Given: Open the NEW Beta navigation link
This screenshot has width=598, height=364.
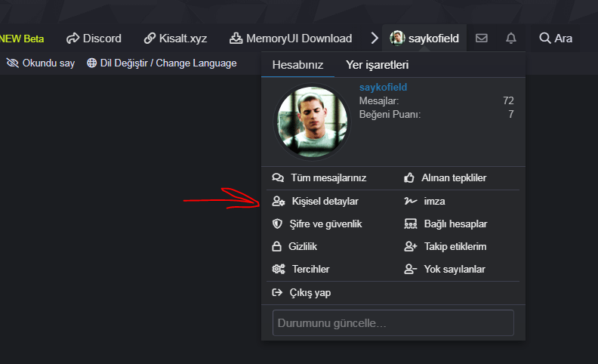Looking at the screenshot, I should pyautogui.click(x=22, y=39).
